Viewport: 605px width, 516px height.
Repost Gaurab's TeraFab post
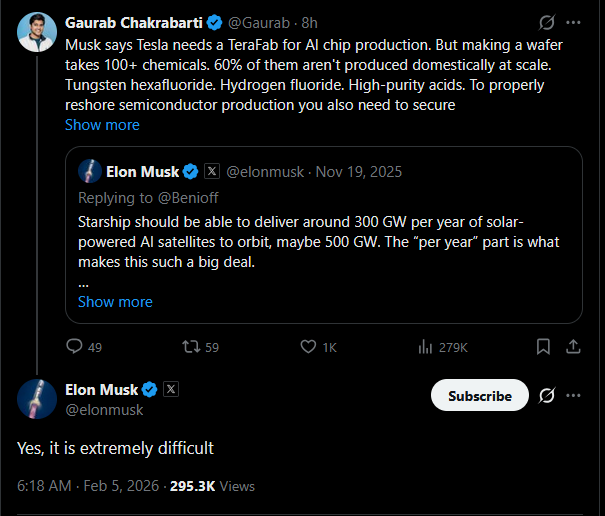coord(189,347)
